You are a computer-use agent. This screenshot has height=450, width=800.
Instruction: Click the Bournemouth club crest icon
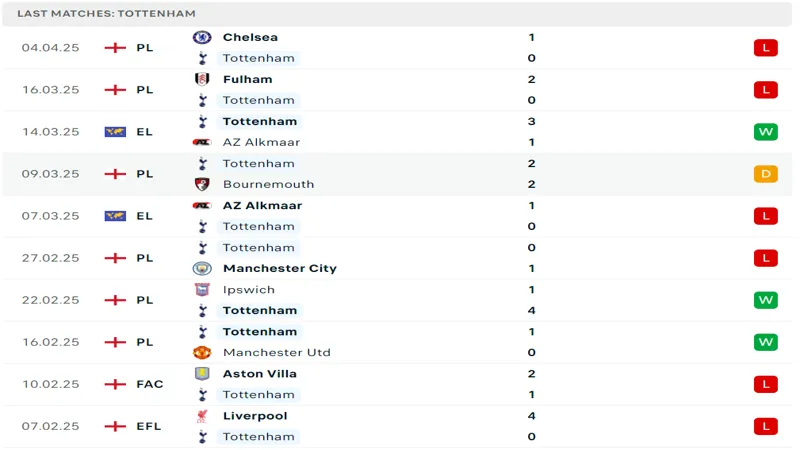pyautogui.click(x=202, y=184)
